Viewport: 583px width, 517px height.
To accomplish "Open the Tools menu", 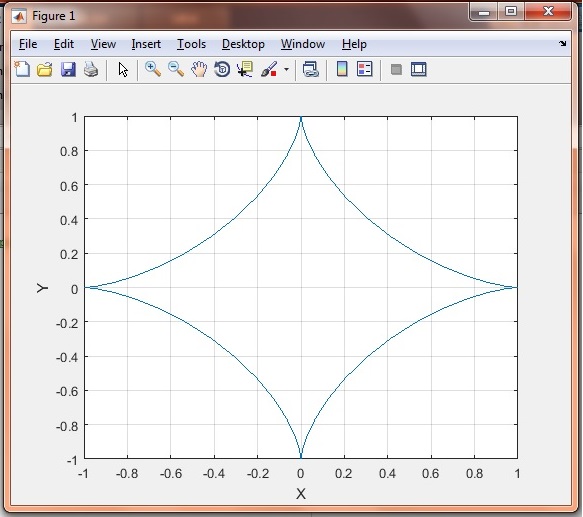I will click(191, 44).
